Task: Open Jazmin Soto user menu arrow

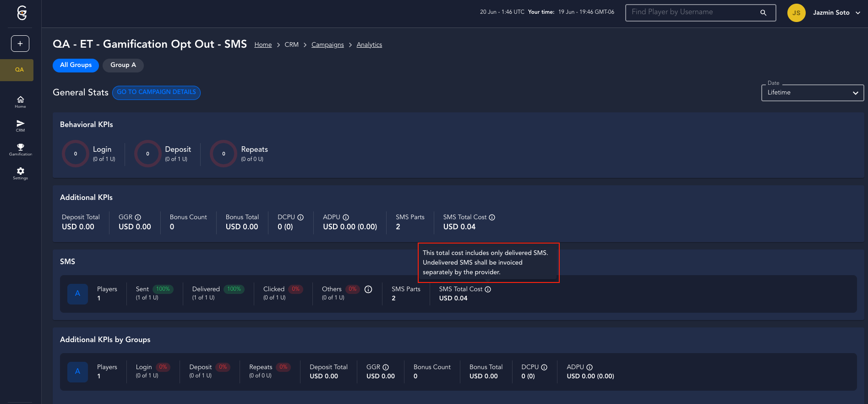Action: (857, 13)
